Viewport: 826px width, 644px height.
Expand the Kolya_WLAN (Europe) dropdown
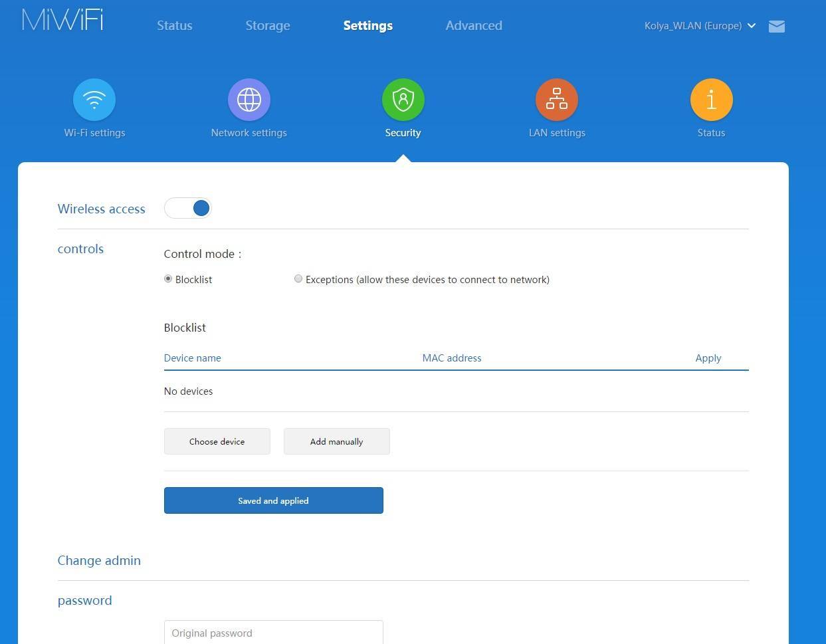coord(700,26)
